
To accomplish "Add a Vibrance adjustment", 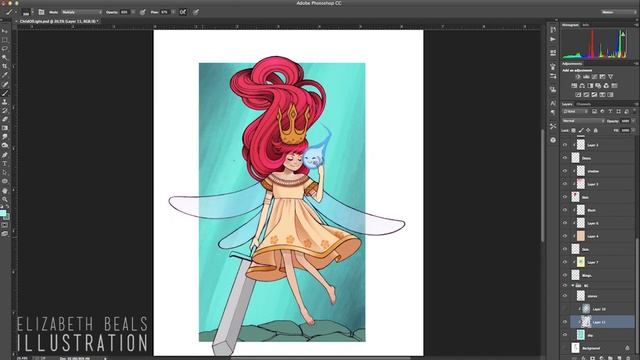I will coord(610,77).
